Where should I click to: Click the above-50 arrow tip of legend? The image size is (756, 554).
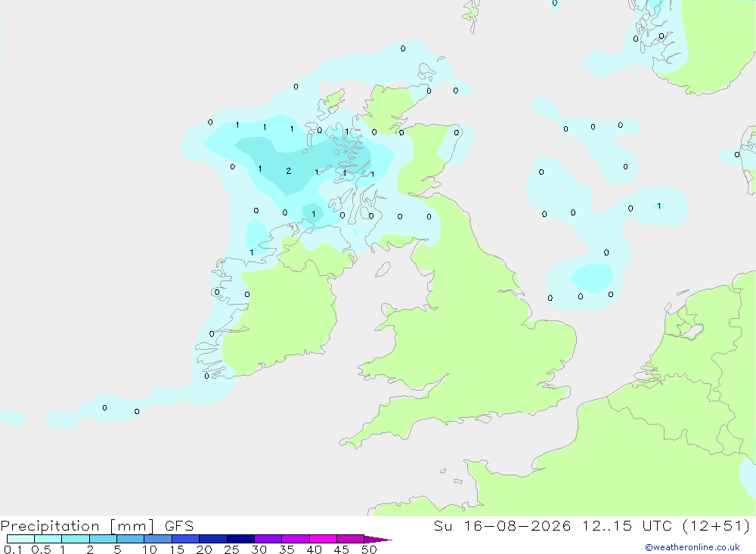378,540
